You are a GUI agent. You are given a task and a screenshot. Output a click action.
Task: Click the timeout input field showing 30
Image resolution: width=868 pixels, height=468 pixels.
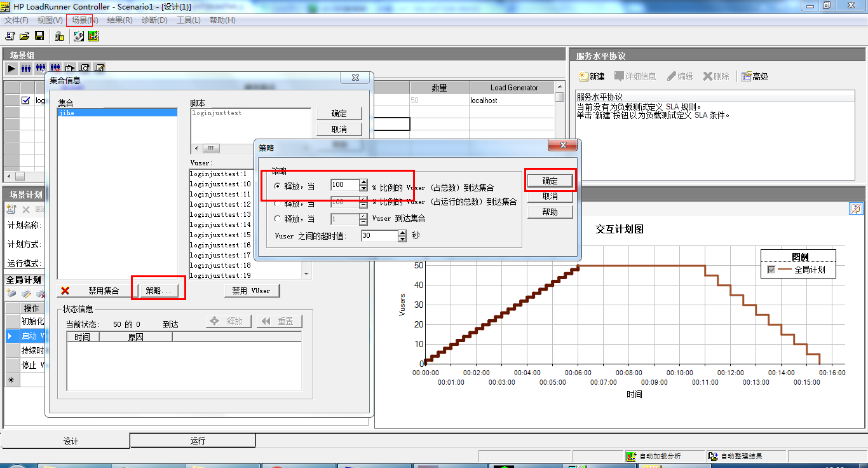click(x=379, y=235)
